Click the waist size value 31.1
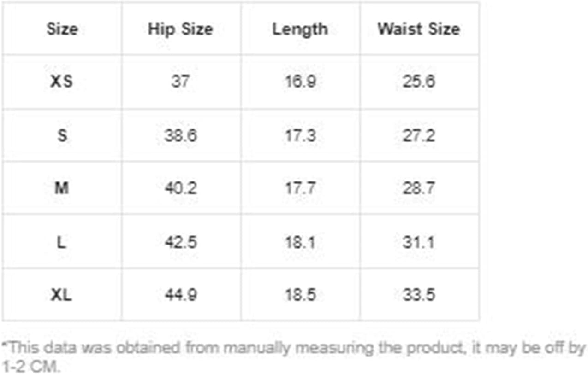 click(419, 242)
